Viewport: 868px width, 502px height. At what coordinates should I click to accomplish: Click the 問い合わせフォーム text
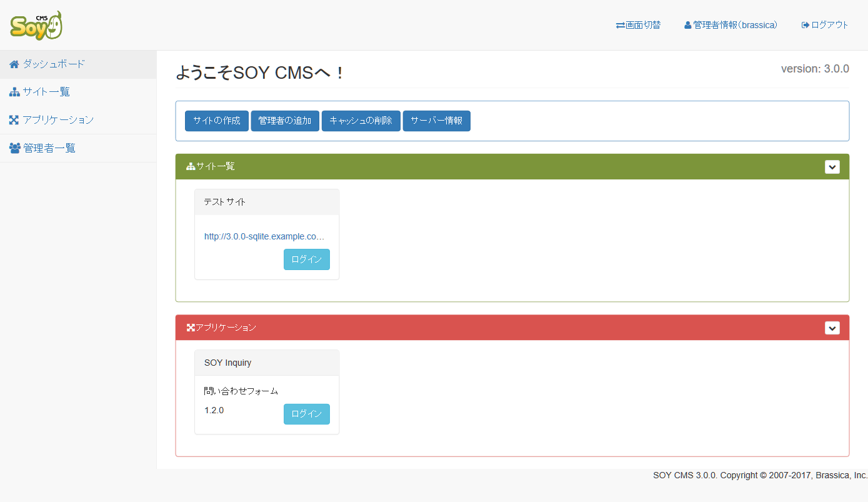(x=241, y=391)
